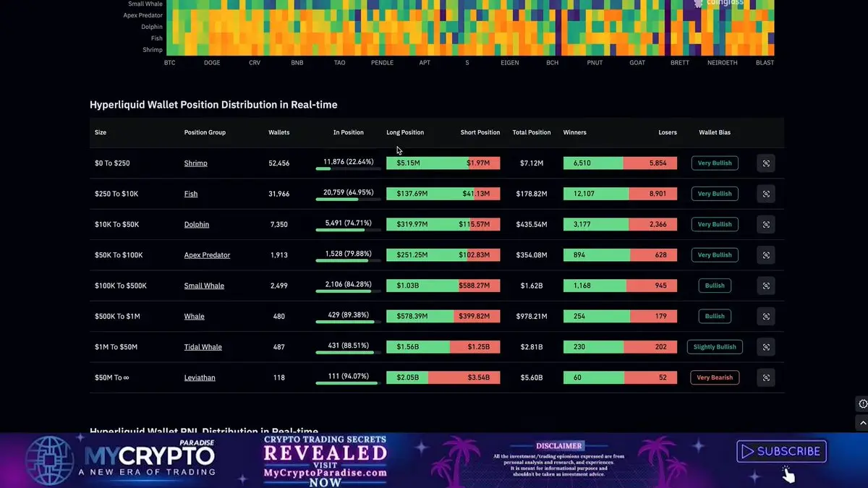This screenshot has width=868, height=488.
Task: Click the Shrimp in-position progress bar
Action: coord(349,169)
